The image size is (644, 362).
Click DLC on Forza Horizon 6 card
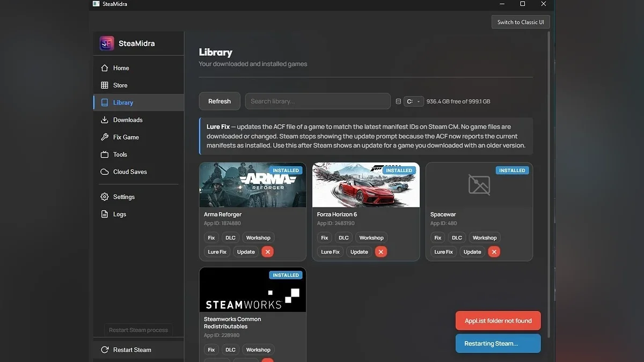(344, 238)
